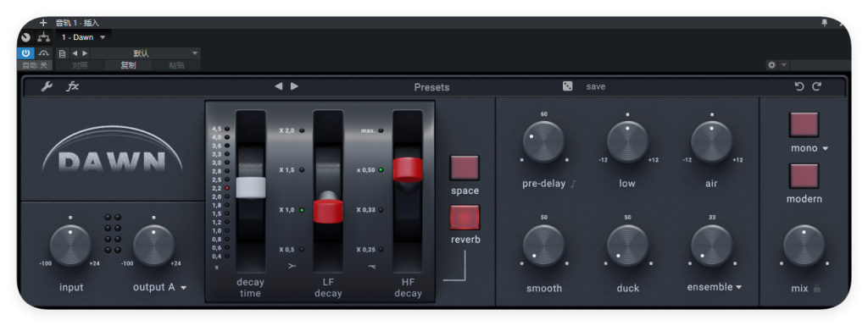Click the mix lock icon
Image resolution: width=868 pixels, height=326 pixels.
[x=817, y=289]
